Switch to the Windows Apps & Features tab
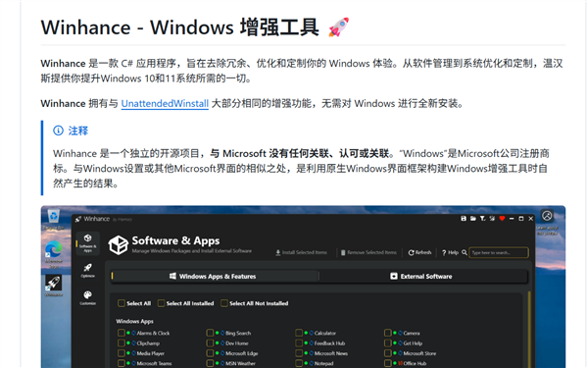 click(x=214, y=276)
